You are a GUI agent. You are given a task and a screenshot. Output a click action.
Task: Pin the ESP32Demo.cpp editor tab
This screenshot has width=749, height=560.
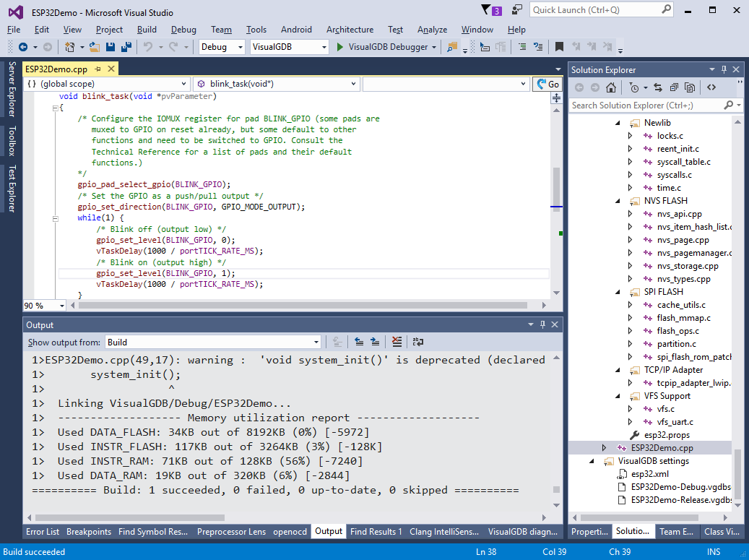pyautogui.click(x=98, y=69)
